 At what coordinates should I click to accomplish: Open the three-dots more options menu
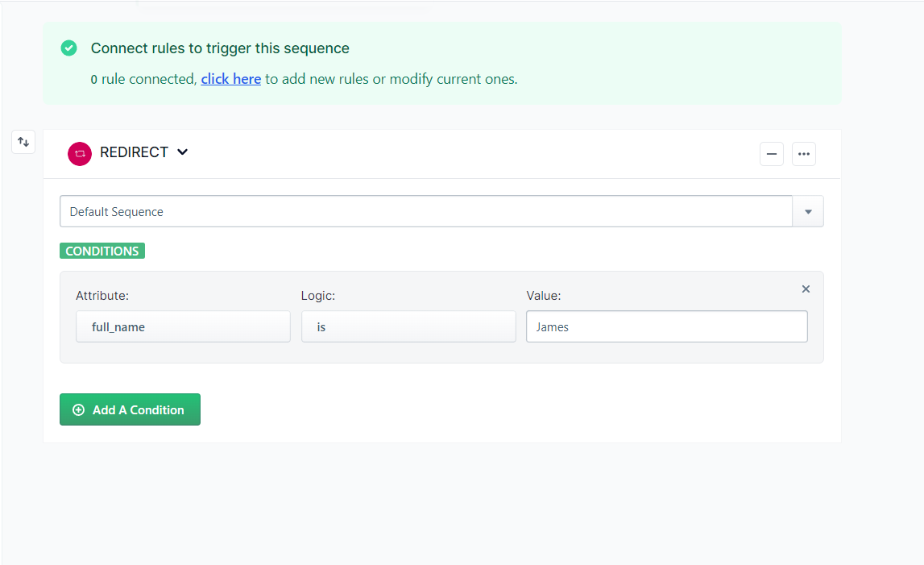coord(803,153)
